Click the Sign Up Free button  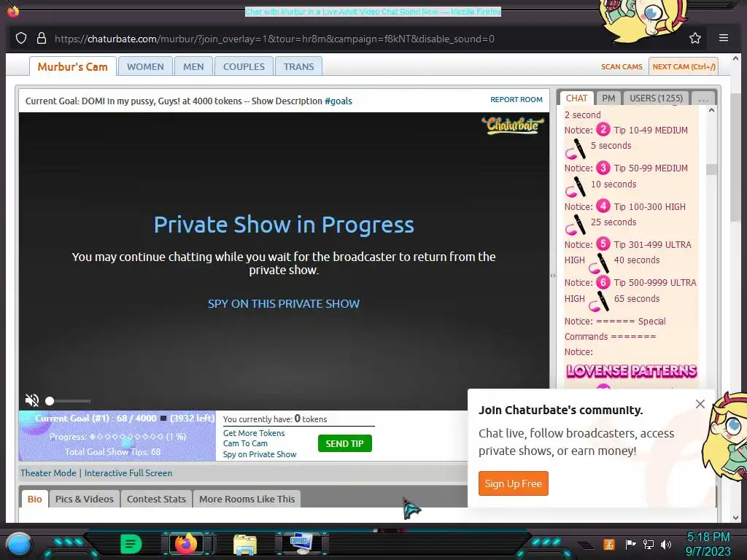click(x=513, y=483)
